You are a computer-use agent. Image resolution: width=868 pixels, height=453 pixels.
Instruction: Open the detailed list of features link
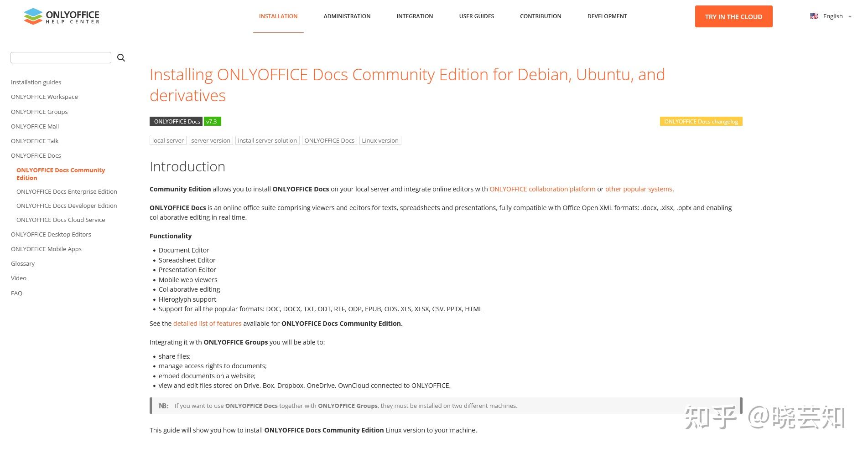pyautogui.click(x=207, y=323)
